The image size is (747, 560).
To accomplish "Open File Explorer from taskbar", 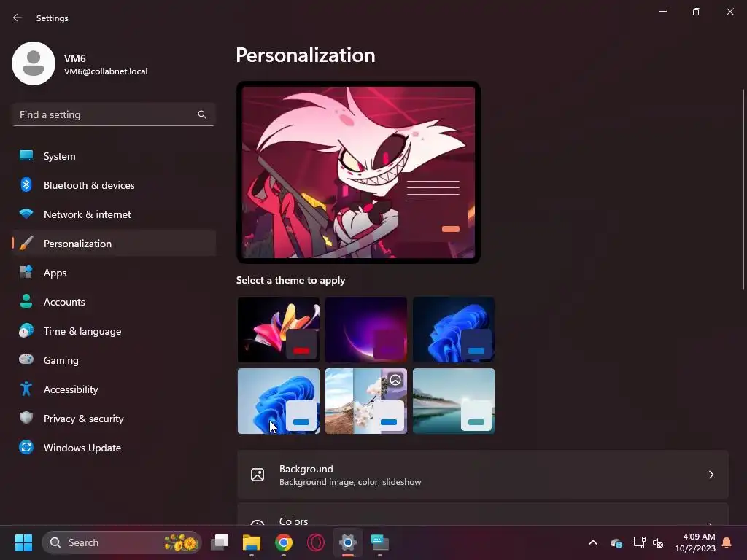I will pos(252,542).
